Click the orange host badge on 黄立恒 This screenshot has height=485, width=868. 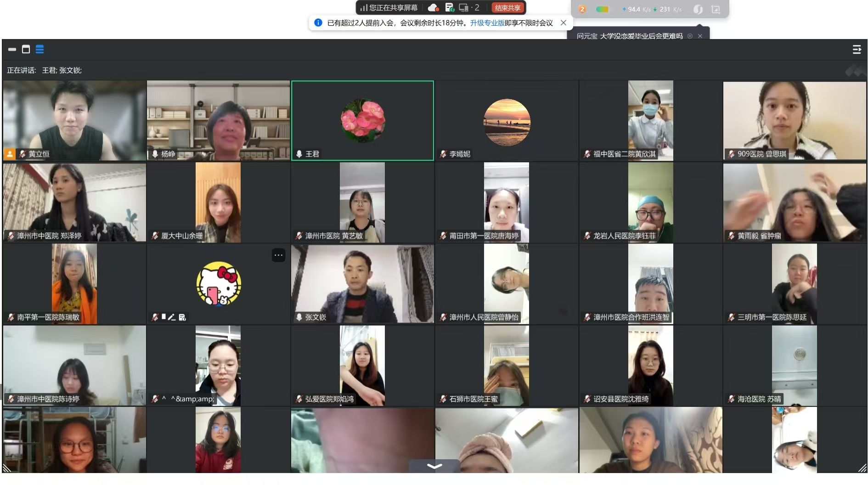click(10, 154)
